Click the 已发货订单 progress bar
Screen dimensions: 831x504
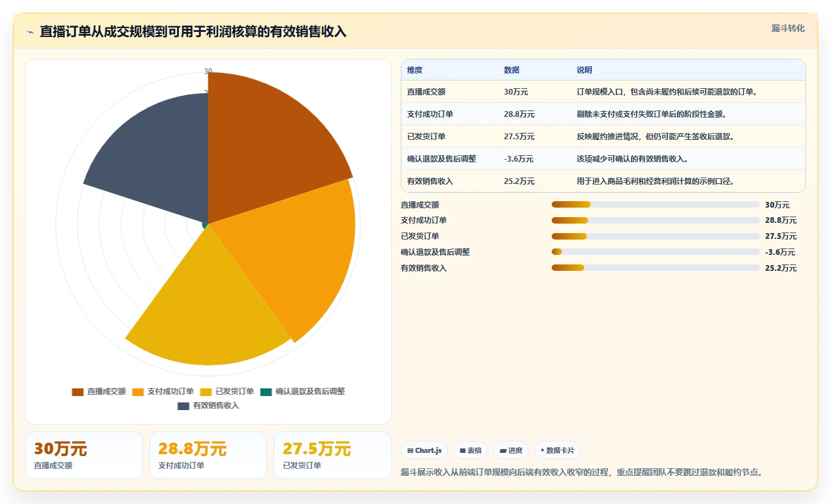655,236
